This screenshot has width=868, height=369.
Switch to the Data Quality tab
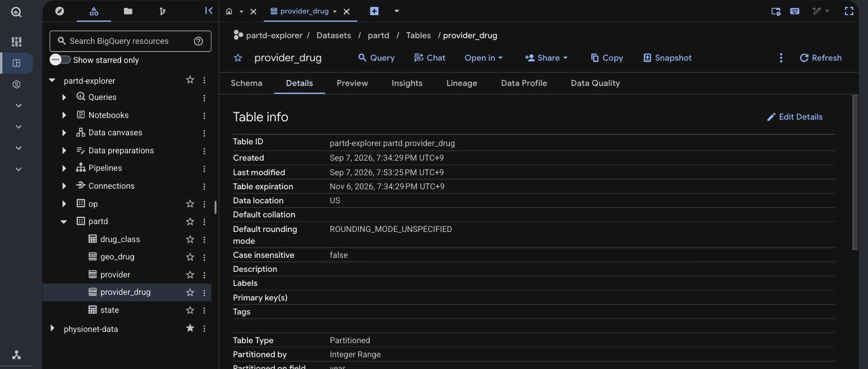point(595,83)
